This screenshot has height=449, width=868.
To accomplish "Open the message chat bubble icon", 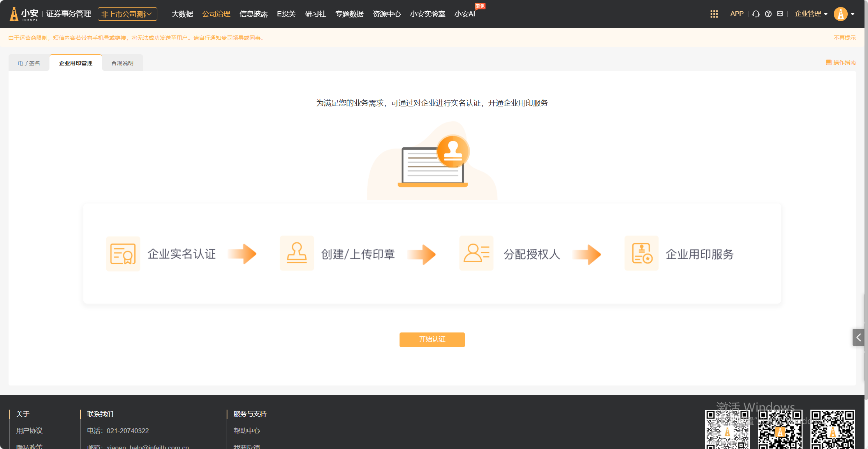I will [x=780, y=14].
